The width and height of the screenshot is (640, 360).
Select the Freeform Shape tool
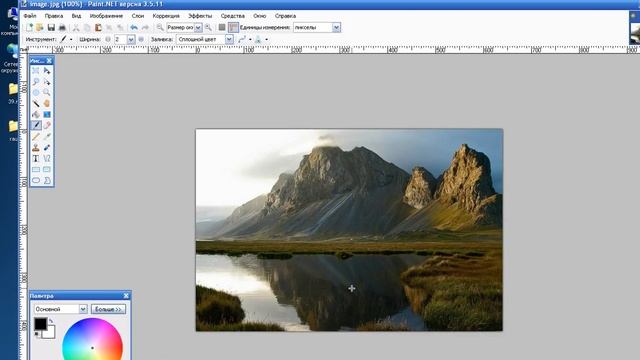47,180
